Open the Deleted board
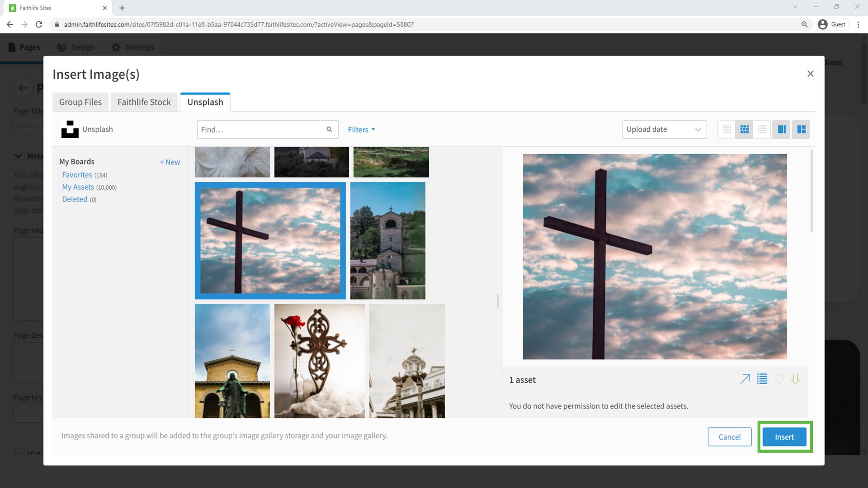Image resolution: width=868 pixels, height=488 pixels. pos(75,199)
